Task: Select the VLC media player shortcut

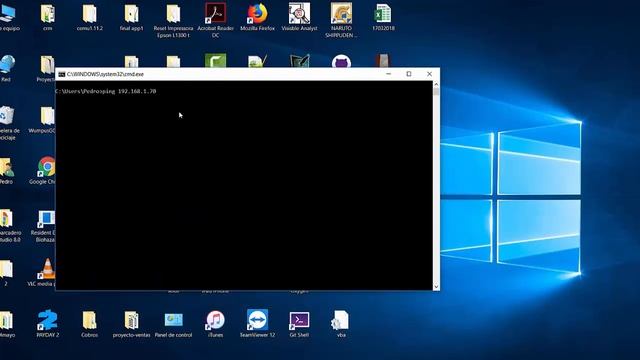Action: click(x=47, y=269)
